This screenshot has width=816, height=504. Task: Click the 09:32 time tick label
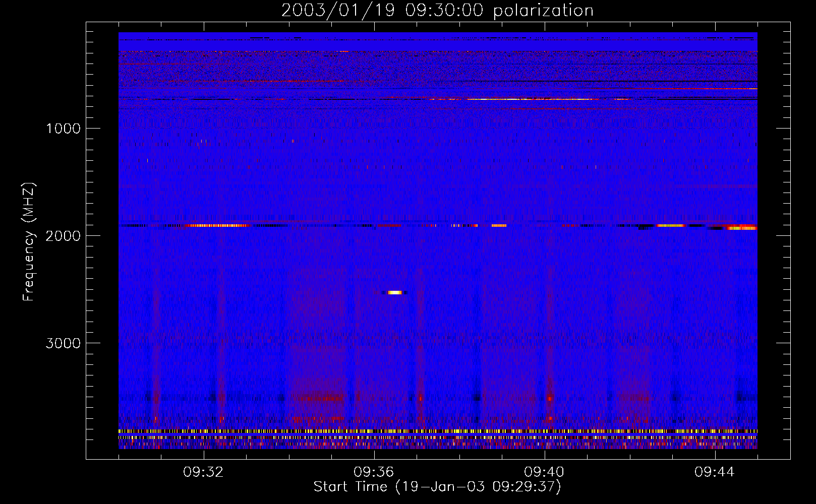click(x=204, y=472)
